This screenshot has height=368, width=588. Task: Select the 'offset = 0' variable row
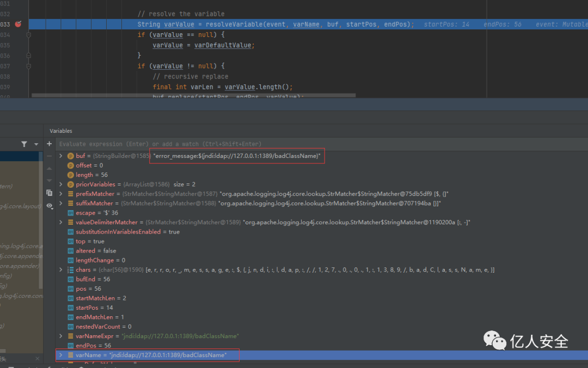(322, 165)
